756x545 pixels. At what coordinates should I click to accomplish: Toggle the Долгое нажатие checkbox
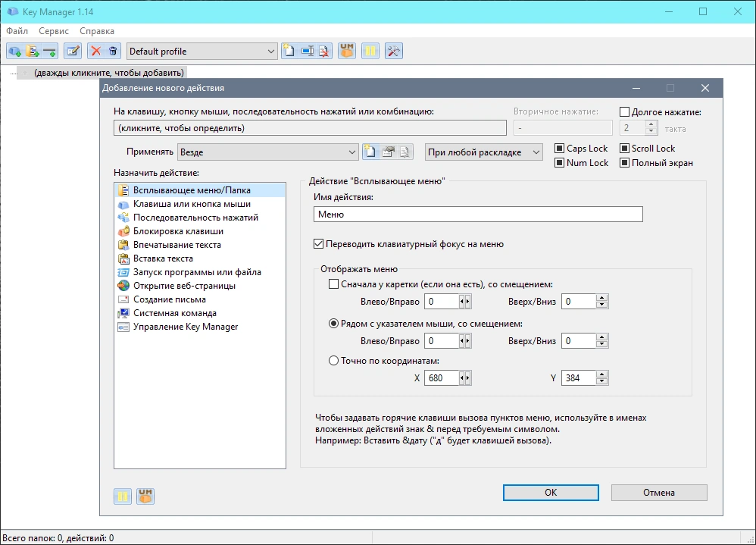coord(624,112)
